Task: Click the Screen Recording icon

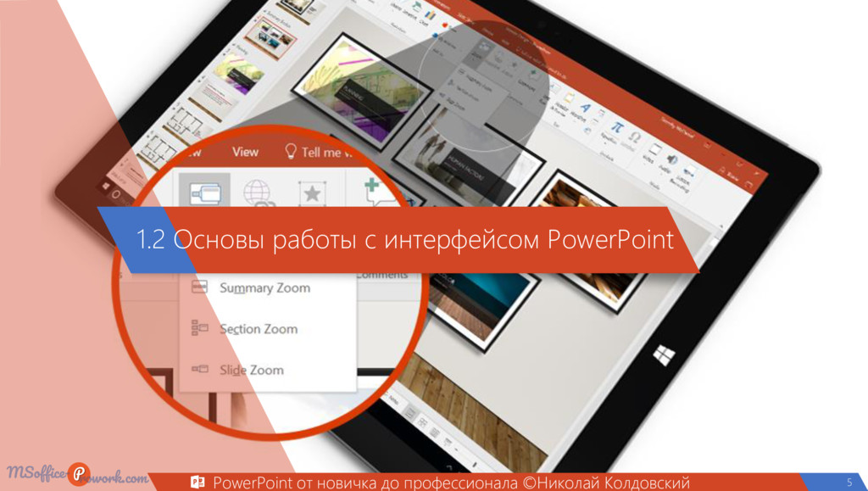Action: [x=689, y=172]
